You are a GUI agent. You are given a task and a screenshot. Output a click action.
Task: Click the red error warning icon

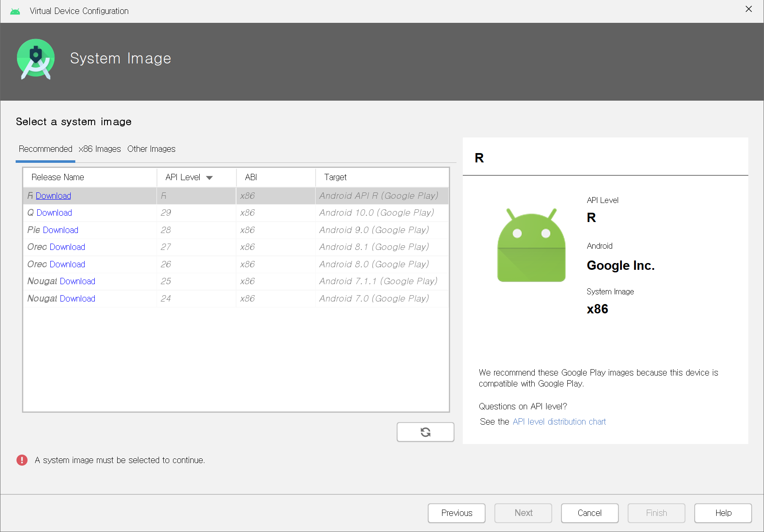click(22, 460)
